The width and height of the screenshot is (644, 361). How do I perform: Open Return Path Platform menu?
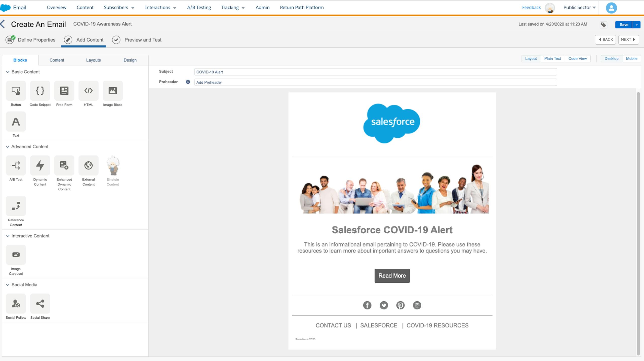(x=302, y=8)
